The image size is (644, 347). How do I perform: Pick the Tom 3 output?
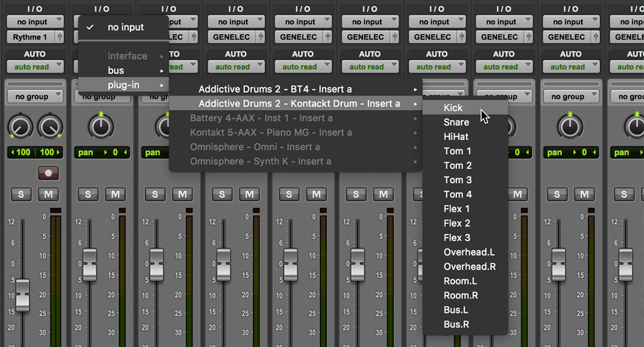[466, 180]
